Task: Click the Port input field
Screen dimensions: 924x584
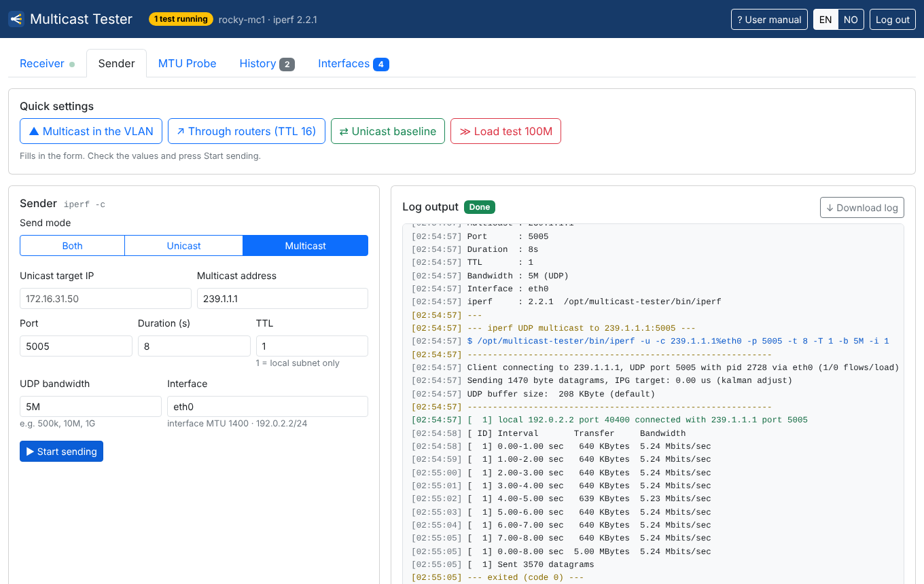Action: tap(76, 346)
